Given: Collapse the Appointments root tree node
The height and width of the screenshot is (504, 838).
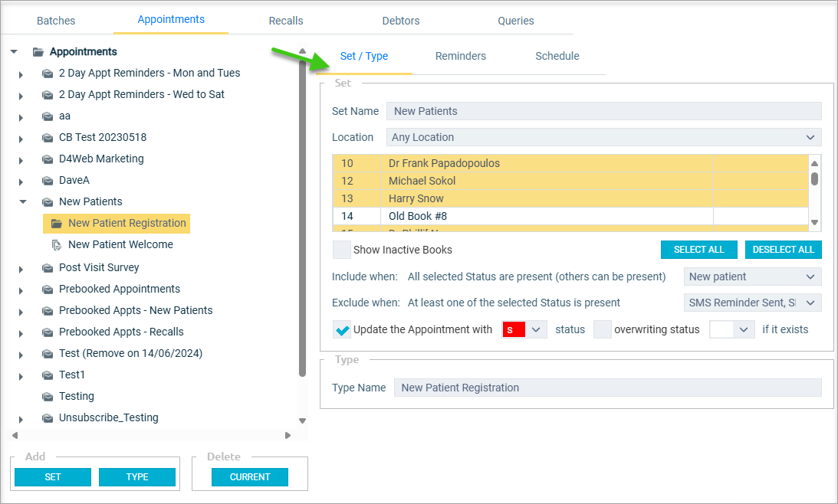Looking at the screenshot, I should 14,52.
